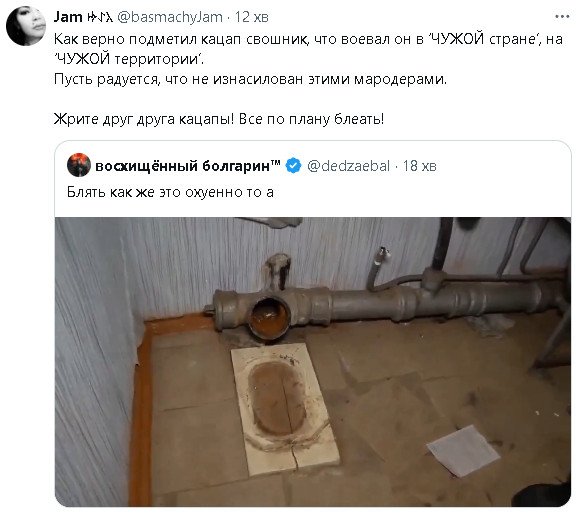Open the @dedzaebal handle in the quoted tweet
The height and width of the screenshot is (516, 586).
click(x=348, y=166)
